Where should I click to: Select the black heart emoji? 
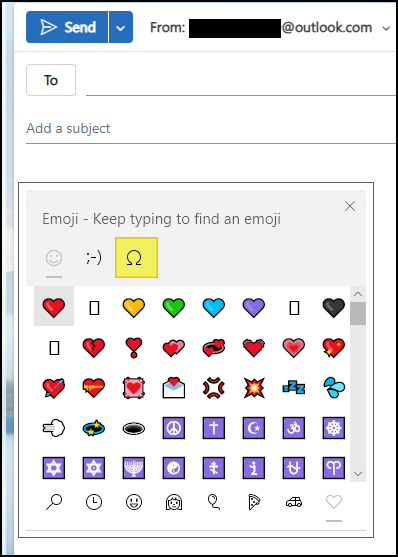coord(334,307)
